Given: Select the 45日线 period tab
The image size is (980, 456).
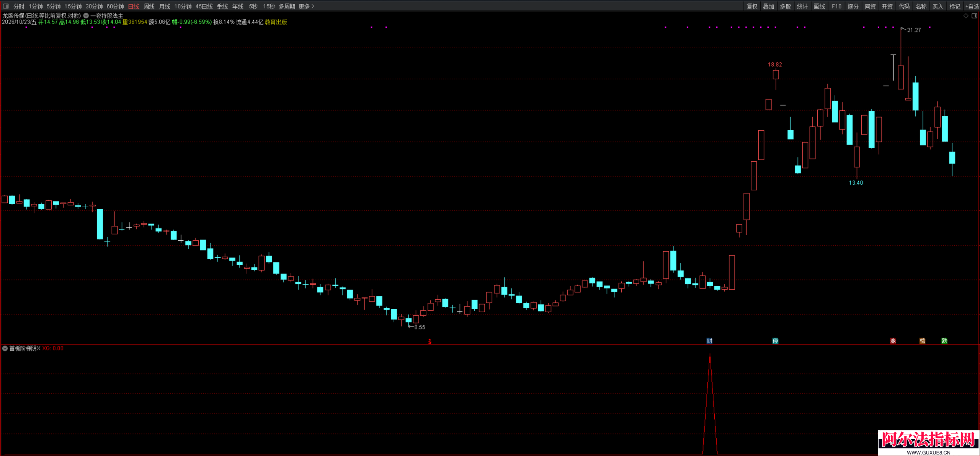Looking at the screenshot, I should coord(204,6).
